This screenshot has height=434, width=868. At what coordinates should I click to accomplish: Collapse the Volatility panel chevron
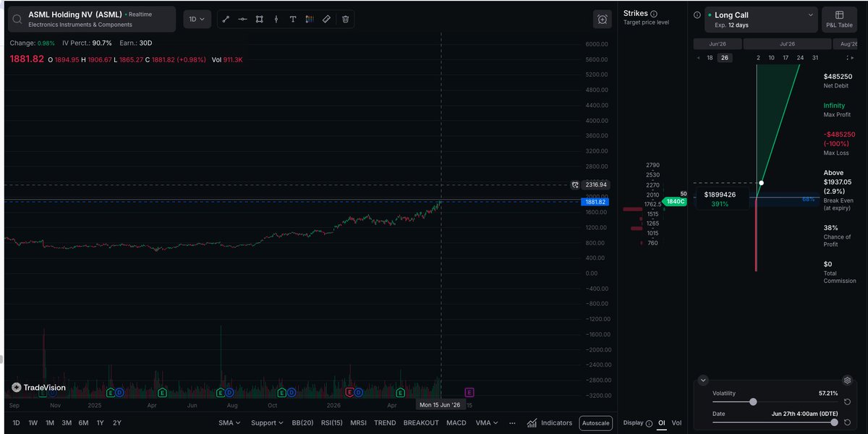click(702, 380)
